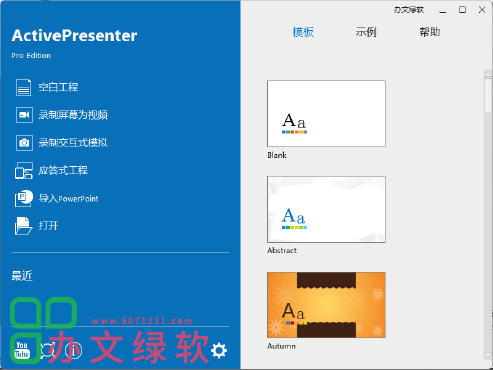Open the 帮助 tab
This screenshot has width=493, height=370.
430,32
